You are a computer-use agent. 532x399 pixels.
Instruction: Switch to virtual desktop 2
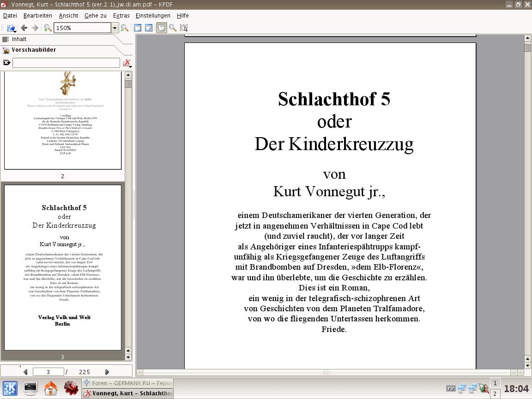(x=495, y=393)
